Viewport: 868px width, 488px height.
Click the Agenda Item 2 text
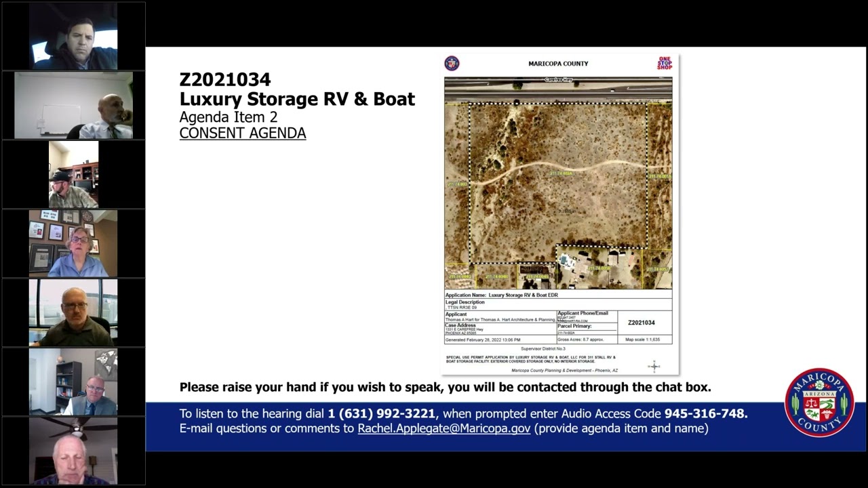pyautogui.click(x=229, y=117)
